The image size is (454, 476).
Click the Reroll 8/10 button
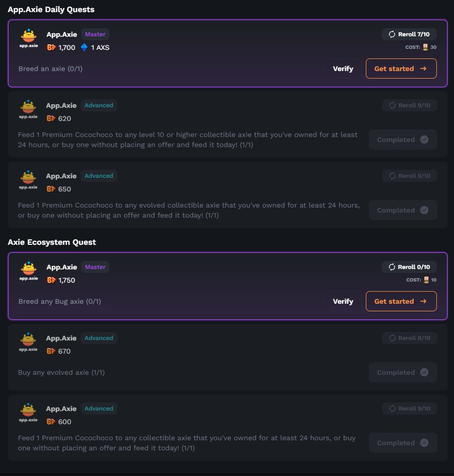pos(409,338)
